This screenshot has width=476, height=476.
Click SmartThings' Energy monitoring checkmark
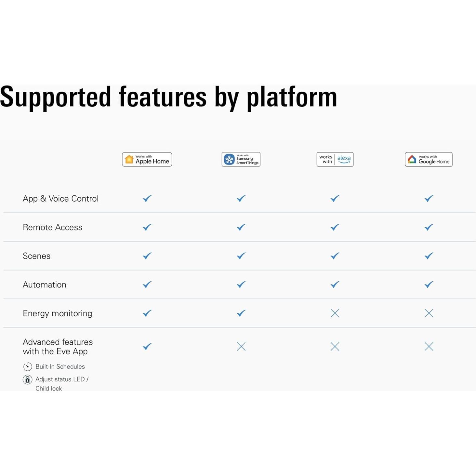tap(241, 313)
